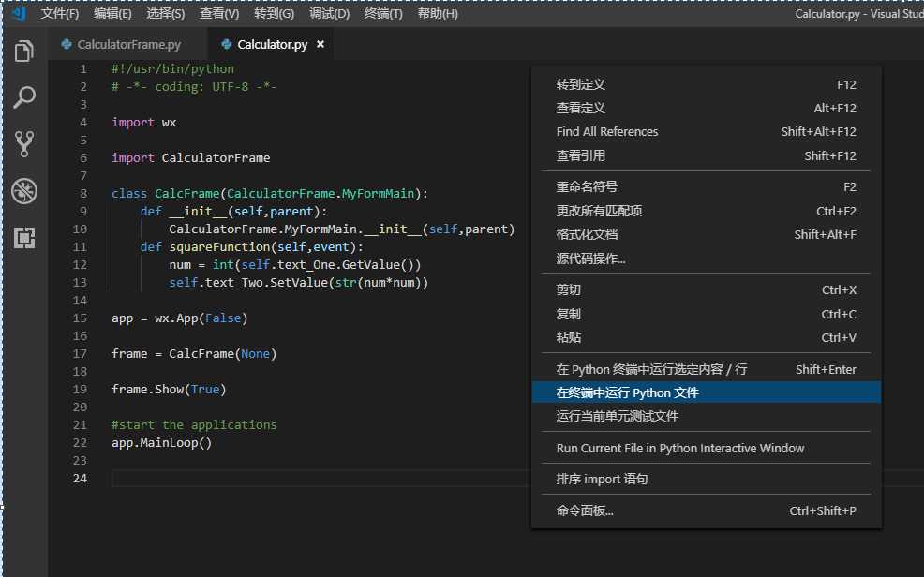Screen dimensions: 924x577
Task: Click 'num = int(self.text_One.GetValue())' line
Action: 295,265
